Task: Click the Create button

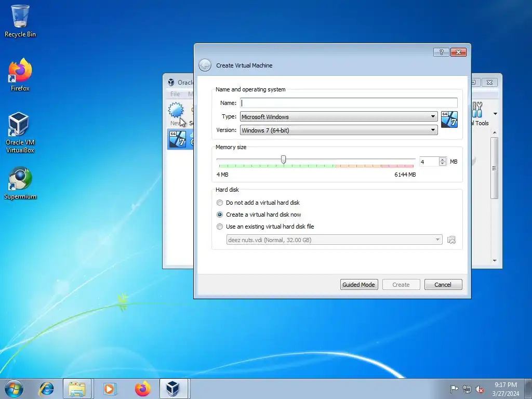Action: [401, 285]
